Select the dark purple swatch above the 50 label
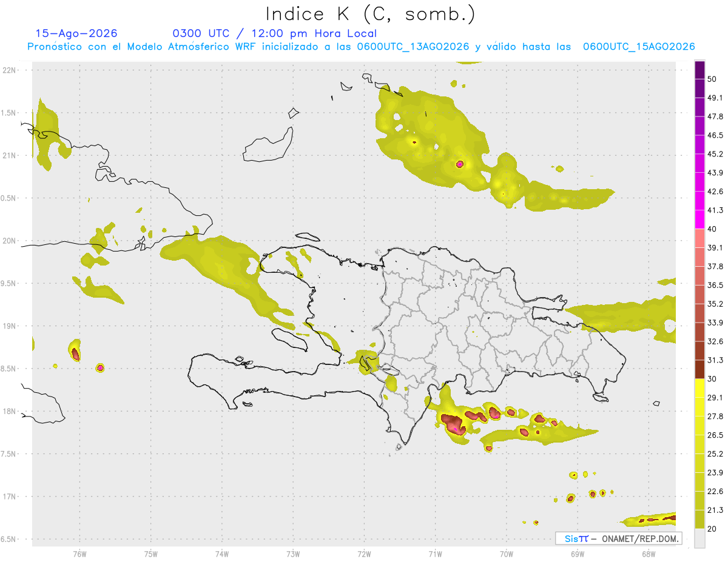The width and height of the screenshot is (728, 562). pyautogui.click(x=700, y=70)
